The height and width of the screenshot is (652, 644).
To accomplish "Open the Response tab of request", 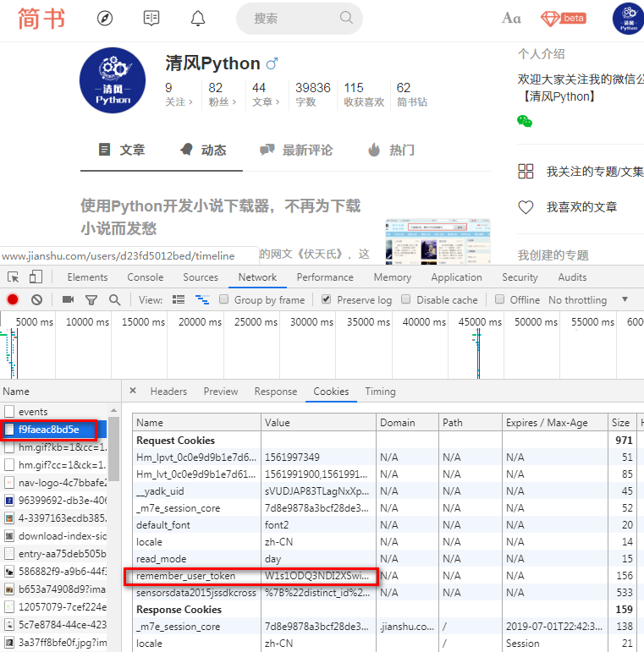I will (275, 392).
